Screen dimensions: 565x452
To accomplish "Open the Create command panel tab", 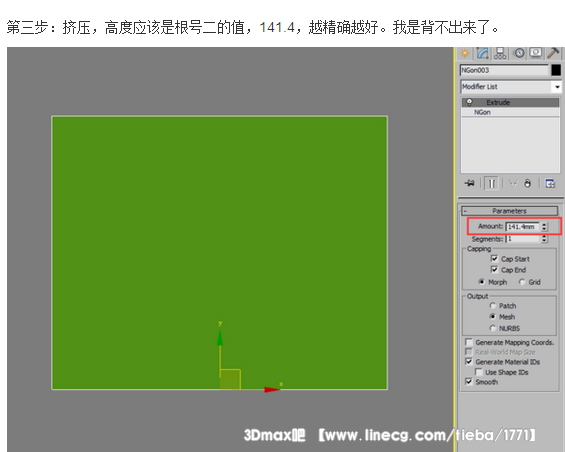I will (465, 53).
